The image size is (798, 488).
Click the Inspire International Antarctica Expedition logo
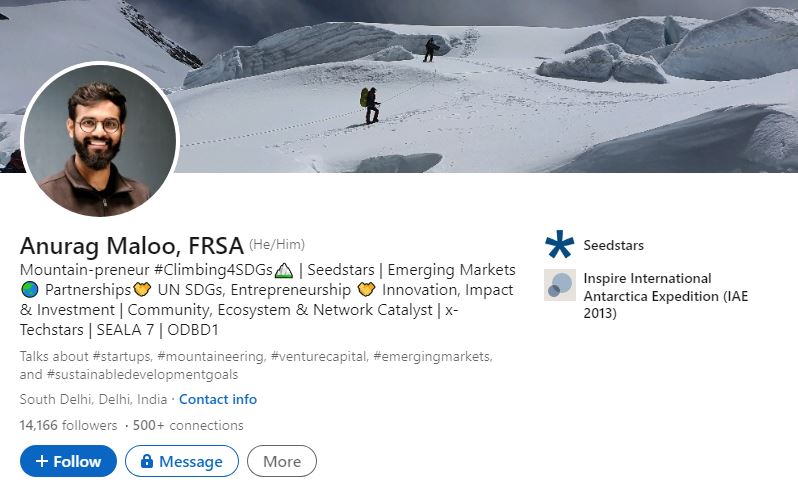point(560,285)
